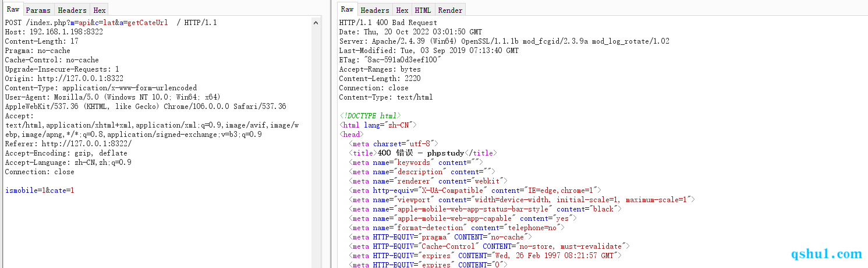Click the Origin: http://127.0.0.1:8322 header
Viewport: 868px width, 268px height.
tap(64, 79)
